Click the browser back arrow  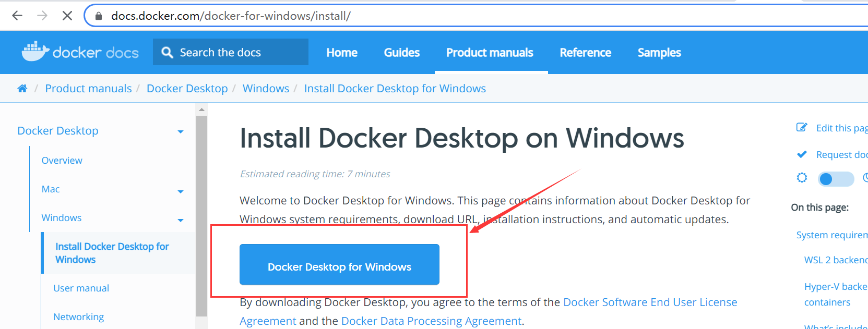click(17, 16)
